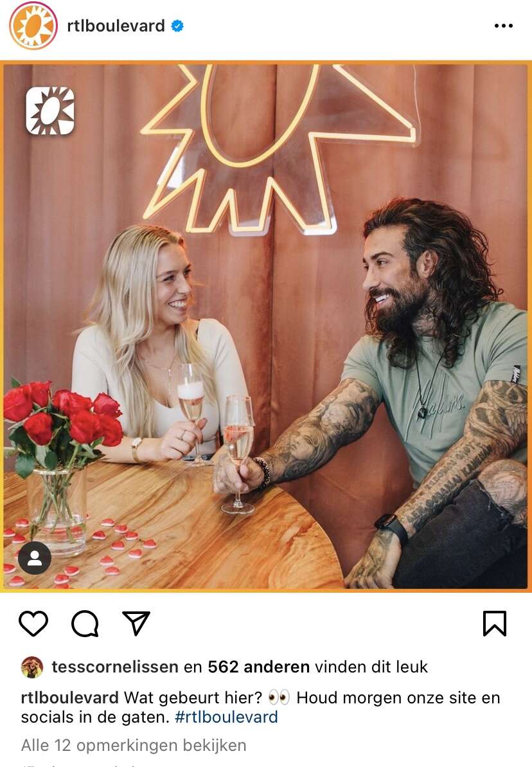Screen dimensions: 532x767
Task: Open the #rtlboulevard hashtag
Action: tap(226, 717)
